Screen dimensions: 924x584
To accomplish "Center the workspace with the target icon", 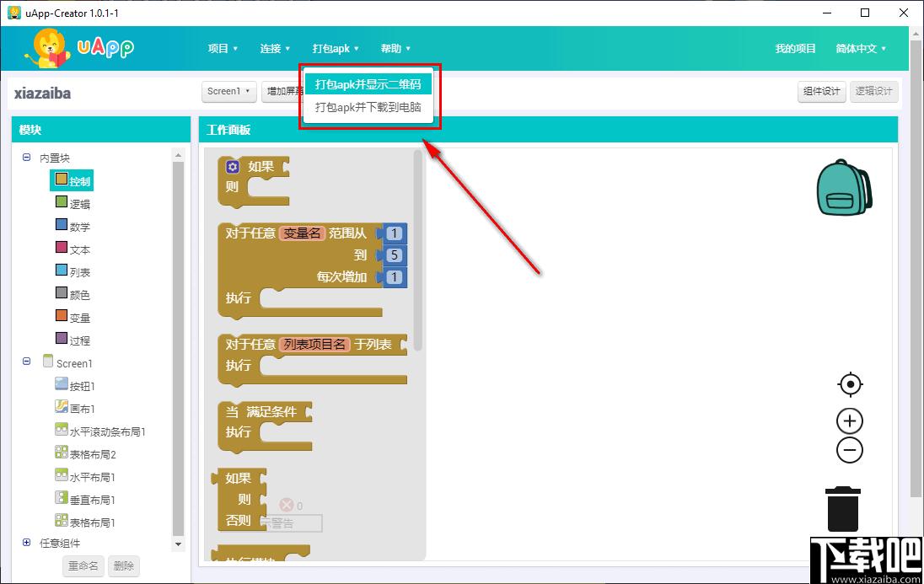I will [850, 385].
